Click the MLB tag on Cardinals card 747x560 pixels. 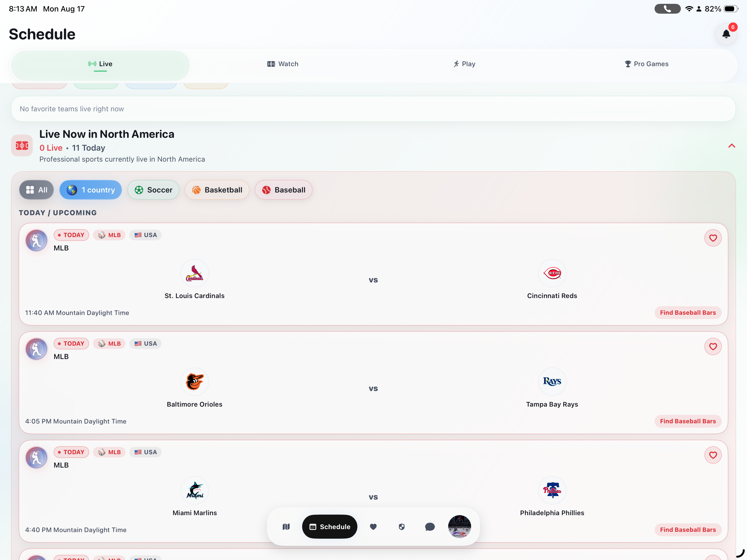click(x=109, y=235)
